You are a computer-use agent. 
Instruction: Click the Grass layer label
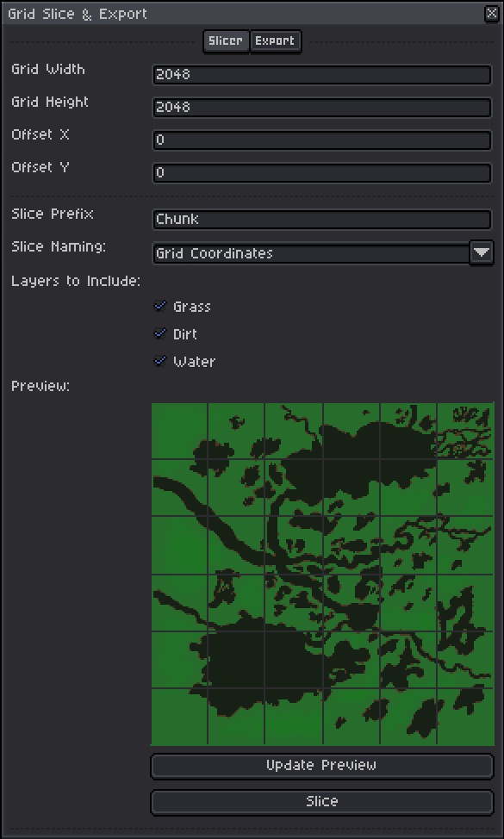(x=191, y=307)
